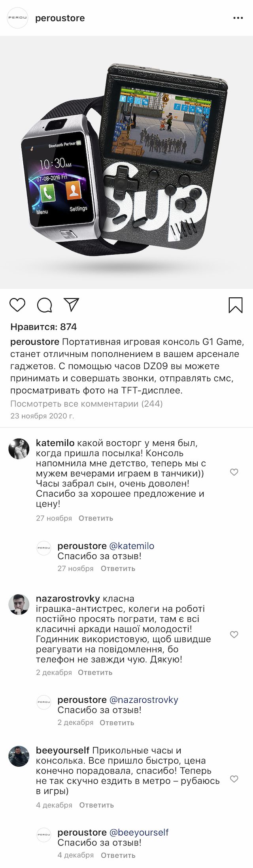View beeyourself's avatar
The width and height of the screenshot is (253, 868).
pyautogui.click(x=19, y=756)
